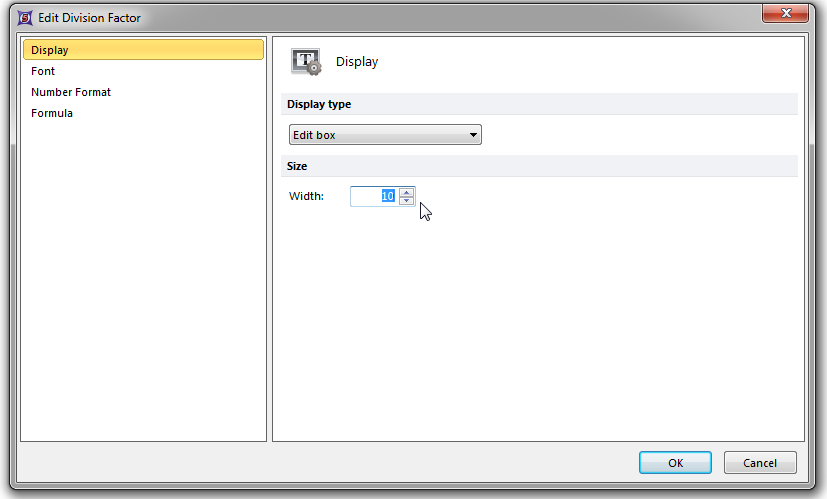Increase Width with the up spinner arrow

[406, 192]
